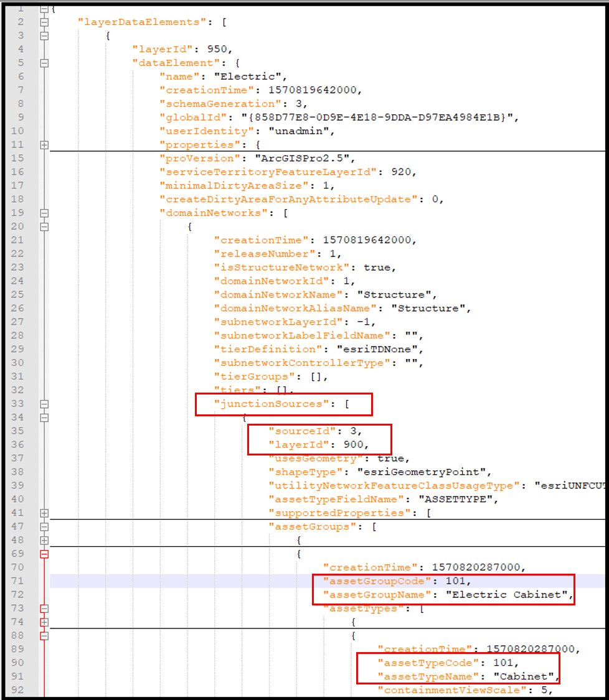Collapse the "dataElement" object node

(x=43, y=62)
